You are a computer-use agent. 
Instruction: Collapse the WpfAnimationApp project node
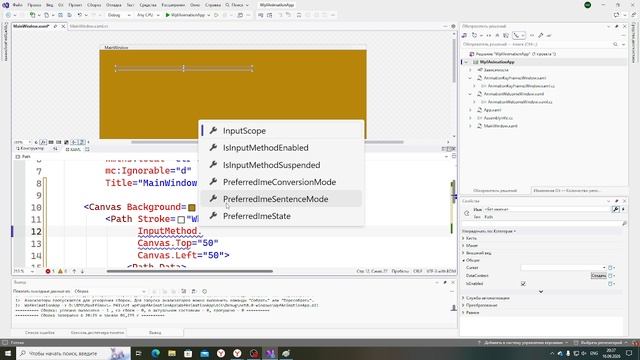(x=466, y=62)
